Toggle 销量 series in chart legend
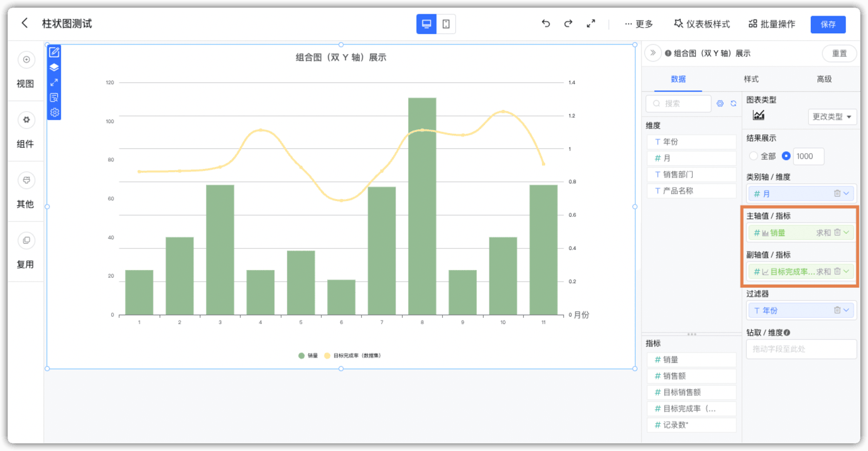The image size is (868, 451). [308, 356]
